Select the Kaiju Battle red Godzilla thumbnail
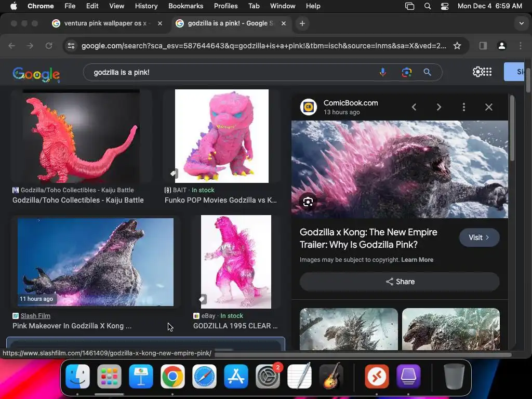The height and width of the screenshot is (399, 532). pyautogui.click(x=81, y=136)
